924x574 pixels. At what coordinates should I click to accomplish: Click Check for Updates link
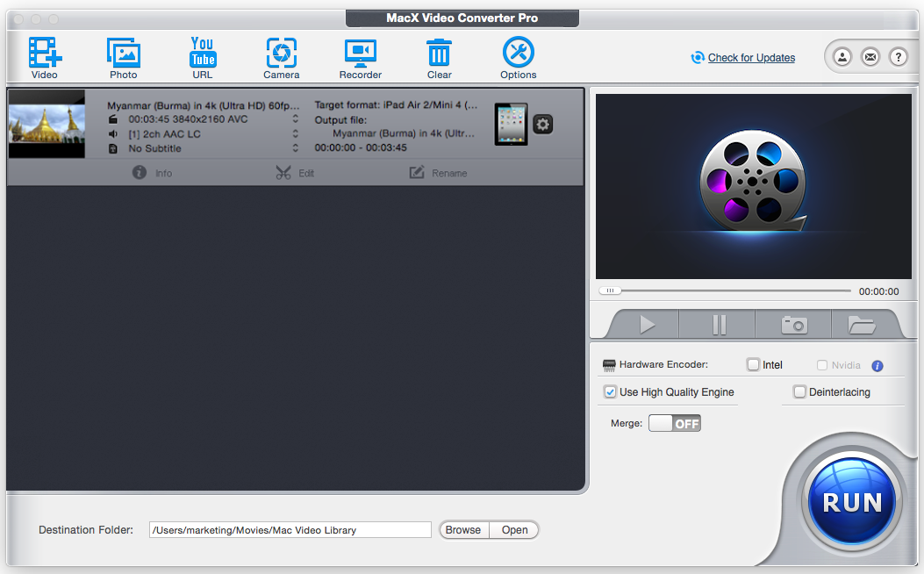tap(751, 58)
